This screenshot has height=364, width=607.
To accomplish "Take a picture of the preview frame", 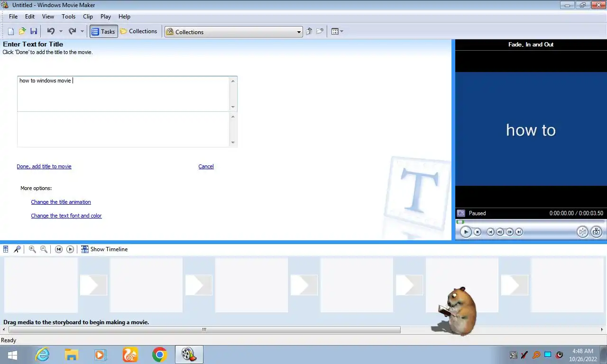I will coord(596,232).
